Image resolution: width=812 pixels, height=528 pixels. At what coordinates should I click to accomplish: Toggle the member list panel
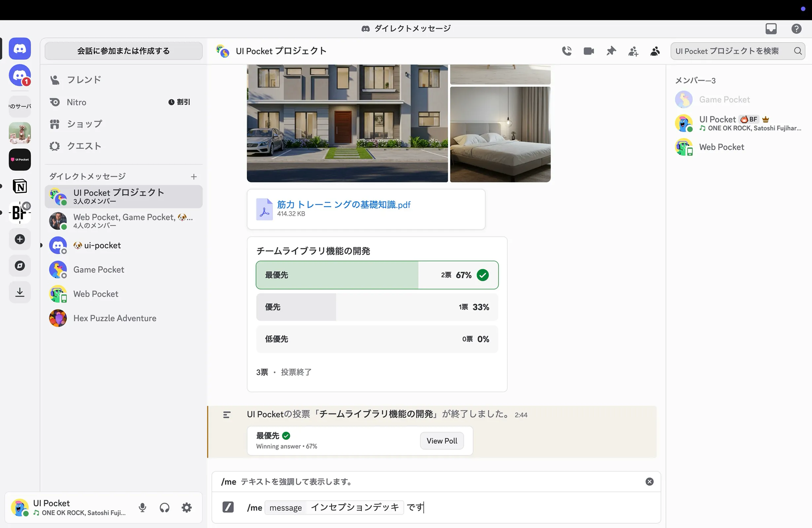[655, 51]
